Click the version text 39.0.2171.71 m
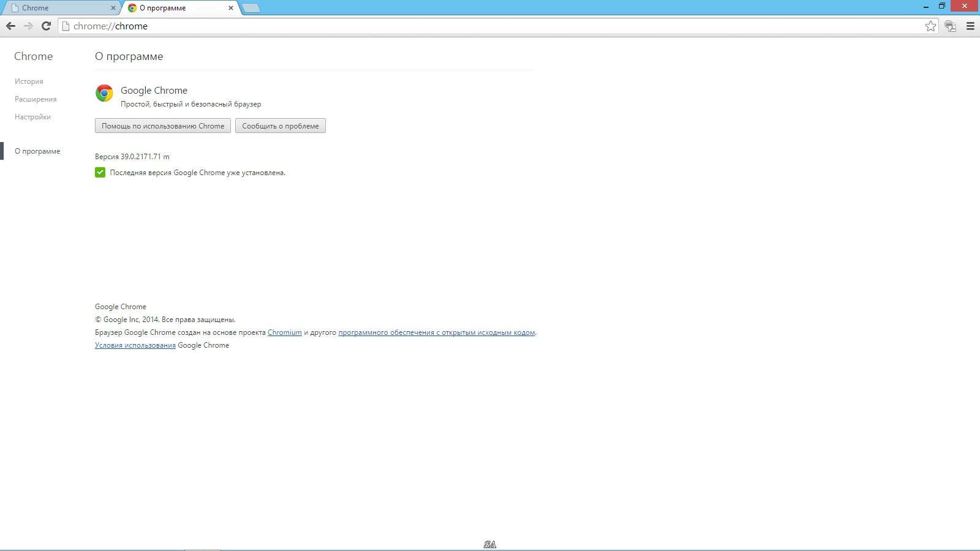Image resolution: width=980 pixels, height=551 pixels. (132, 157)
